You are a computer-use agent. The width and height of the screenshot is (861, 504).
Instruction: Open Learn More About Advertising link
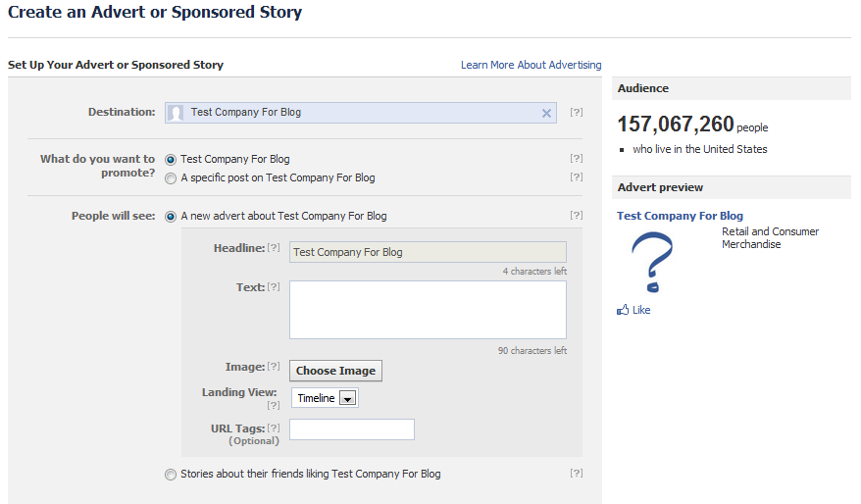[531, 65]
